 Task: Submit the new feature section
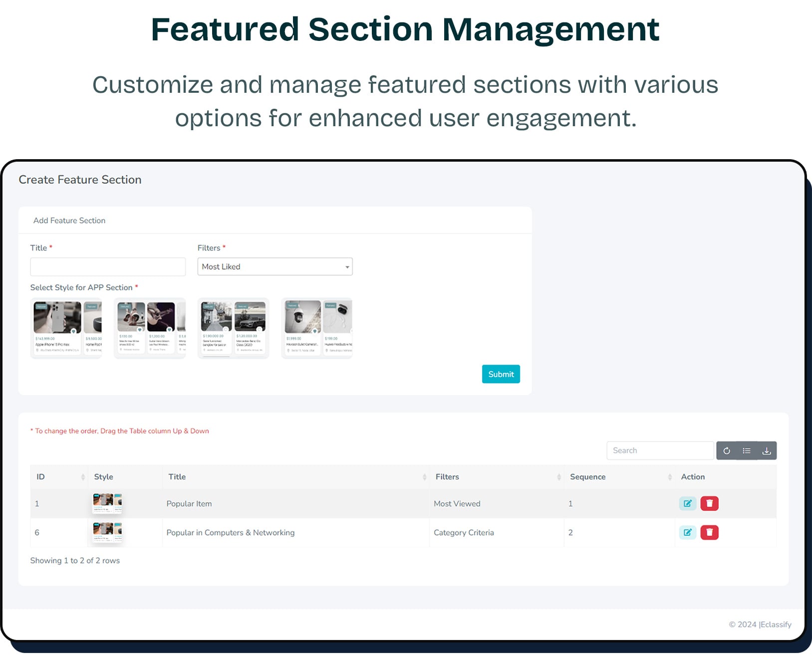pos(501,374)
